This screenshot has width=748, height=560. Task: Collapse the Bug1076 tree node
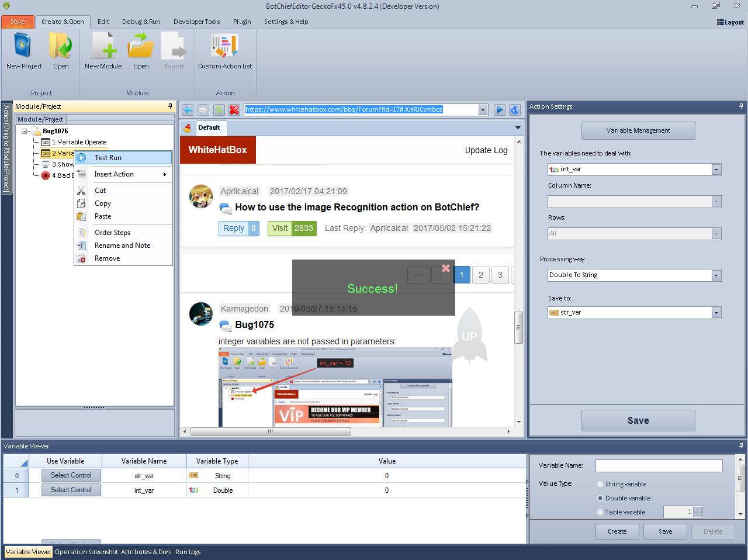[25, 131]
